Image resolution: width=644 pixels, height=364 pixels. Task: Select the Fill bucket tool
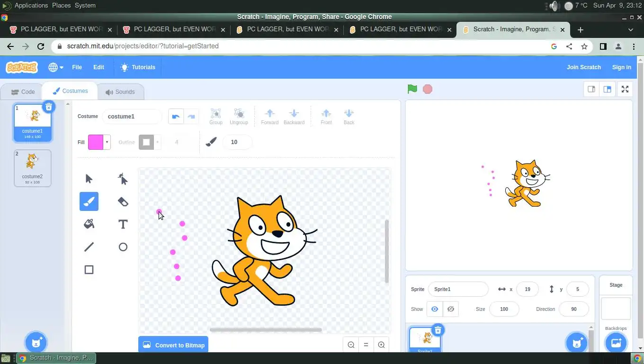tap(89, 224)
